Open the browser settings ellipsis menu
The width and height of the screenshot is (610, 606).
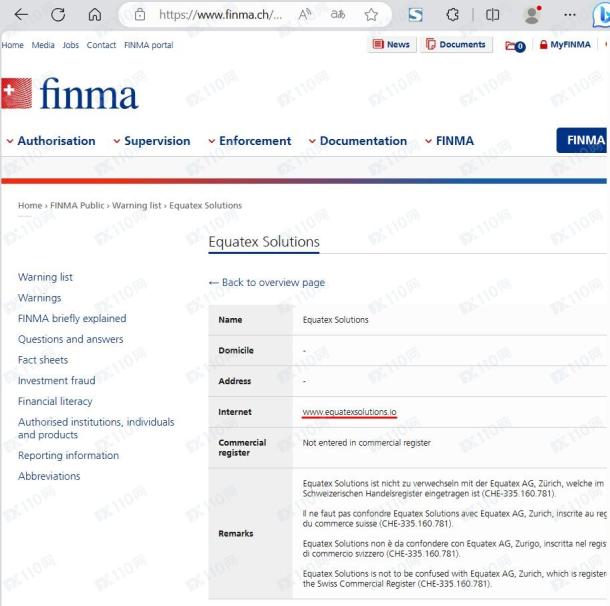point(570,15)
